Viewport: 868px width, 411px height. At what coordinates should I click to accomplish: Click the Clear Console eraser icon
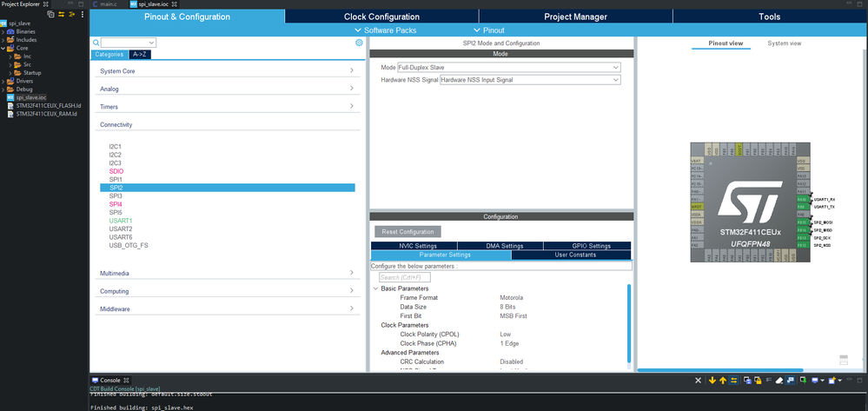point(779,381)
